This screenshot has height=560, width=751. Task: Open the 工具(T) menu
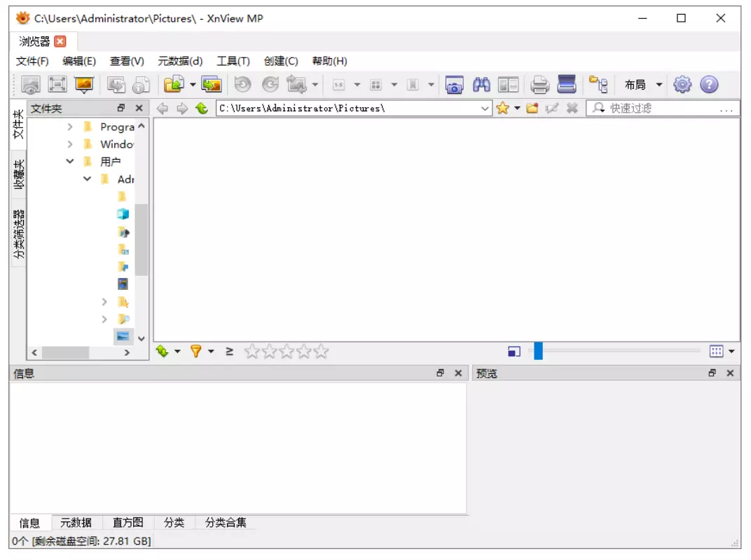coord(233,62)
